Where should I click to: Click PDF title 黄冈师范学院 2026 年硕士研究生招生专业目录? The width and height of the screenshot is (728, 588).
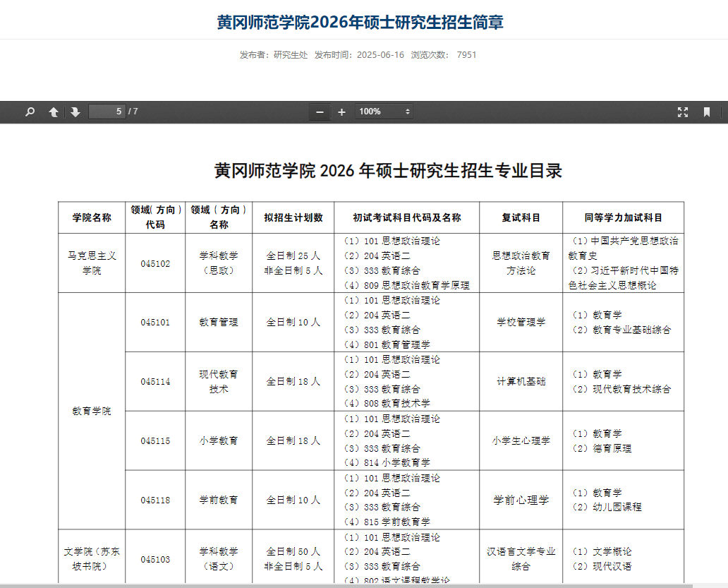tap(388, 170)
